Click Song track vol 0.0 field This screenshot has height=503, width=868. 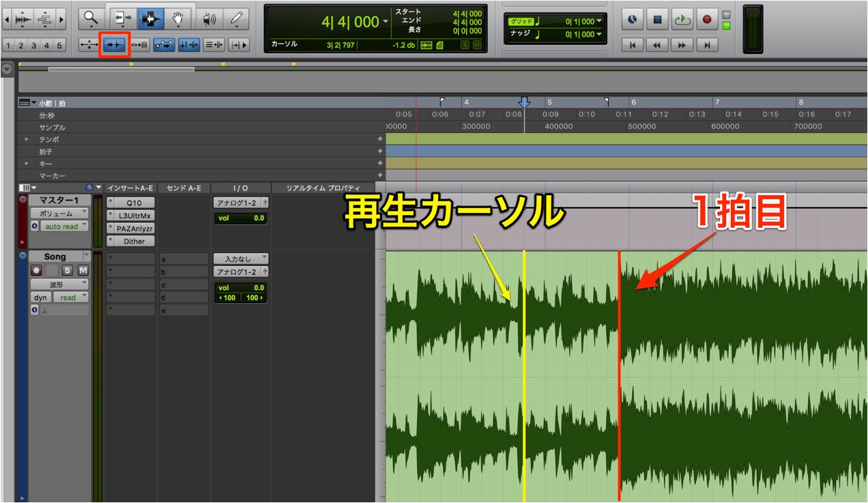pos(241,288)
